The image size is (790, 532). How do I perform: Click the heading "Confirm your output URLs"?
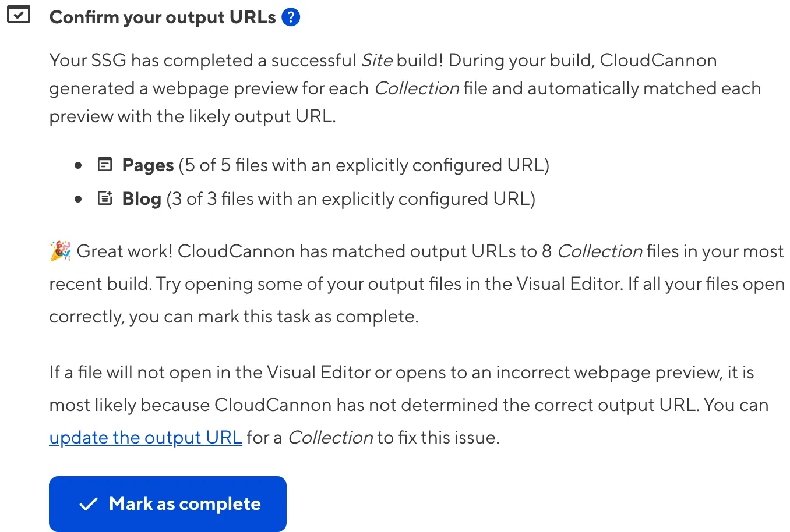pyautogui.click(x=163, y=17)
